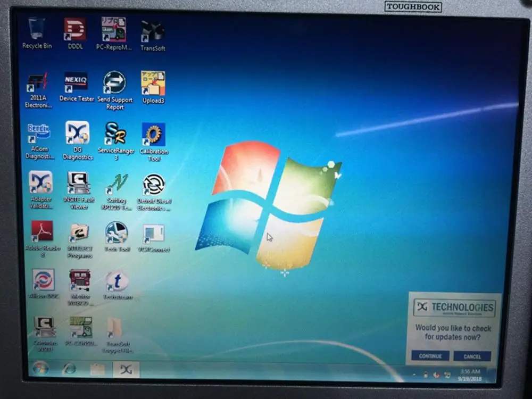The image size is (532, 399).
Task: Launch the Calibration Tool shortcut
Action: [x=154, y=142]
